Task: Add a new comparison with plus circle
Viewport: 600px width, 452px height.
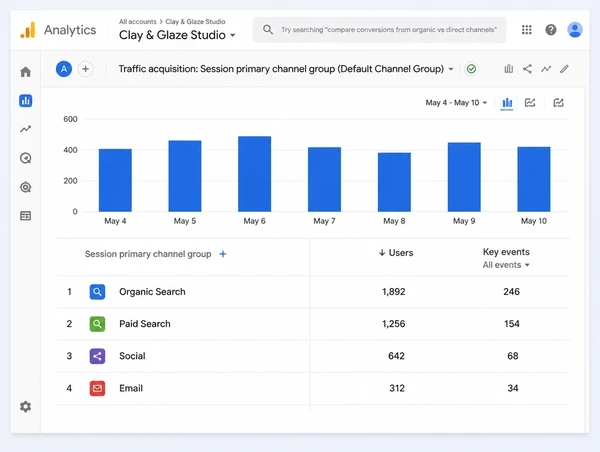Action: pyautogui.click(x=85, y=69)
